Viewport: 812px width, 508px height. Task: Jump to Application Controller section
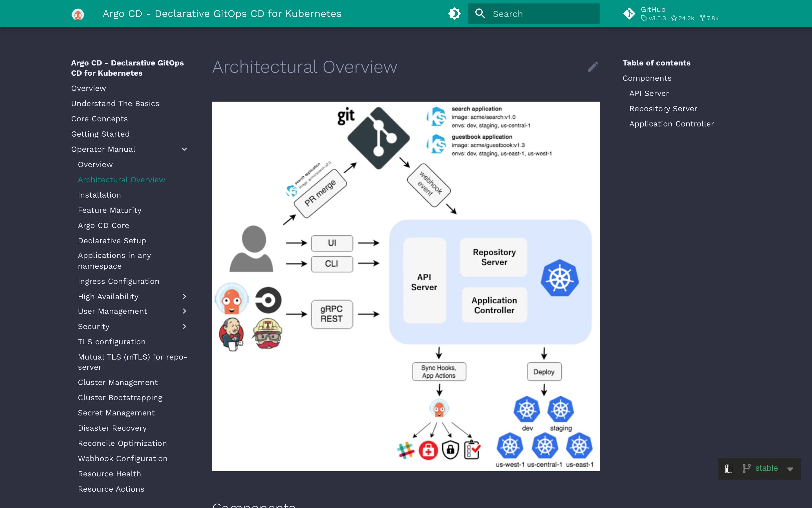pyautogui.click(x=671, y=124)
